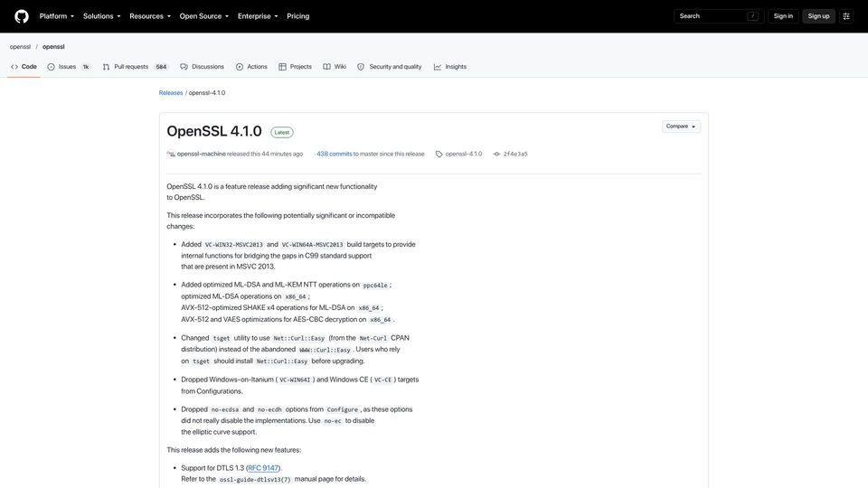Open the appearance settings icon
Viewport: 868px width, 488px height.
(x=846, y=16)
